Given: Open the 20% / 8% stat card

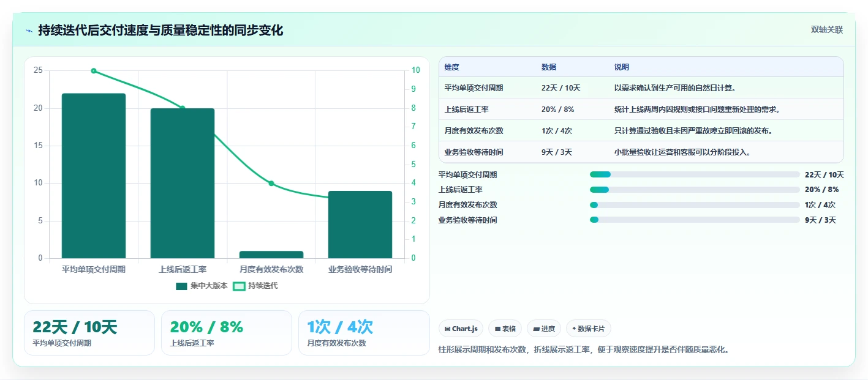Looking at the screenshot, I should click(227, 333).
